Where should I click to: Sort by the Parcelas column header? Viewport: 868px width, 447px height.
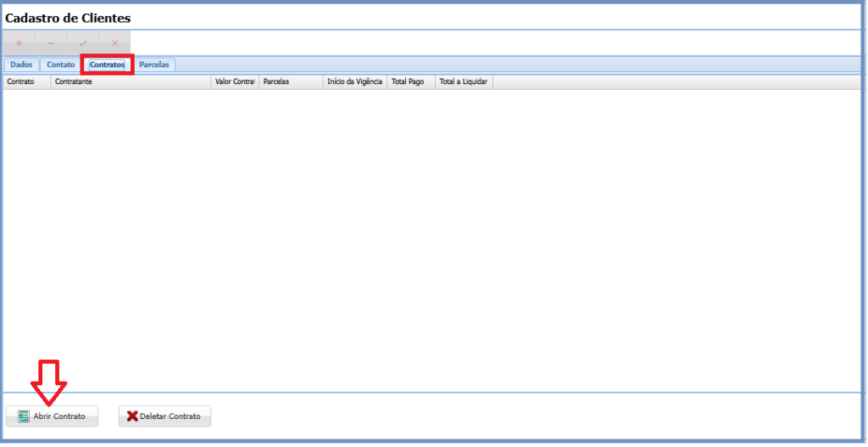(291, 82)
